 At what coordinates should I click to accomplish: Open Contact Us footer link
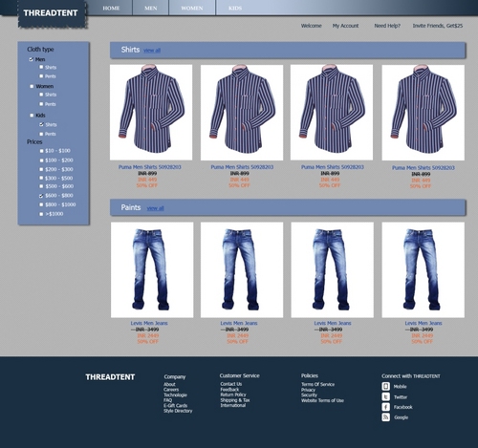point(231,384)
